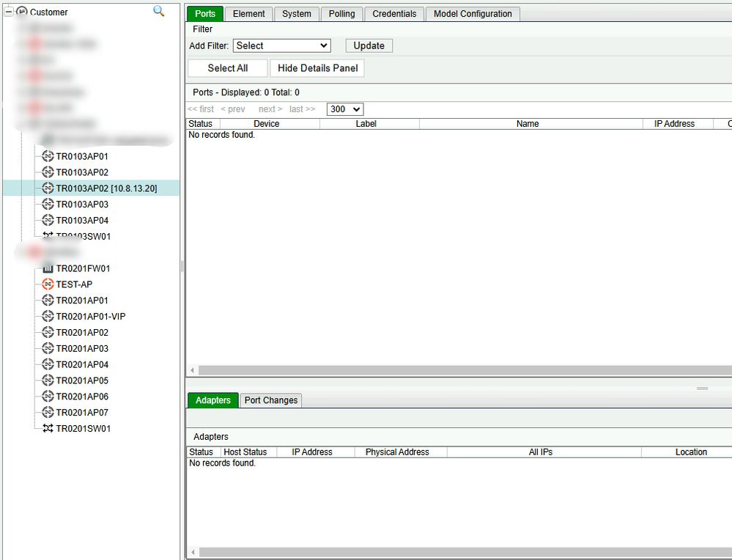
Task: Sort ports by Status column
Action: [x=203, y=124]
